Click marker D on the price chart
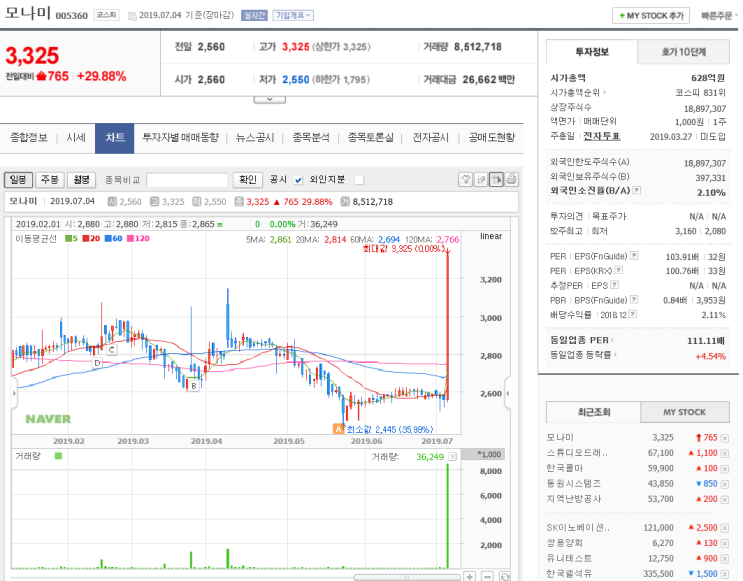The image size is (743, 581). coord(97,363)
